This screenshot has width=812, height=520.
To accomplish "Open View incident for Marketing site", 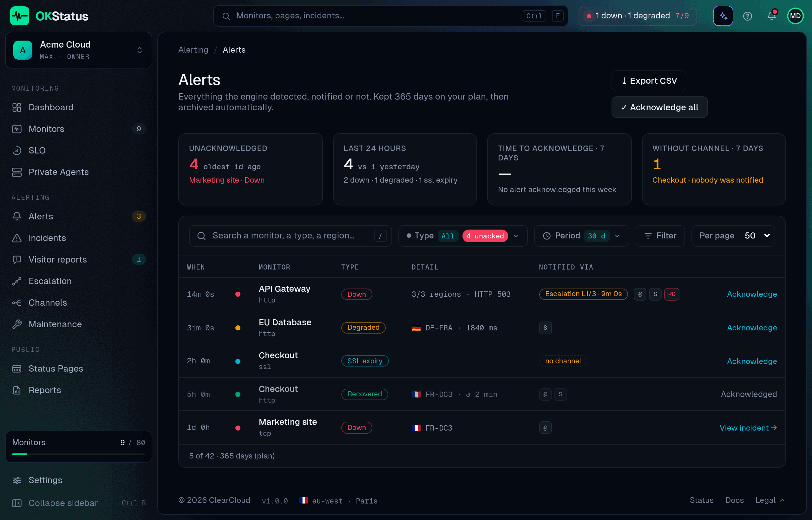I will [748, 428].
